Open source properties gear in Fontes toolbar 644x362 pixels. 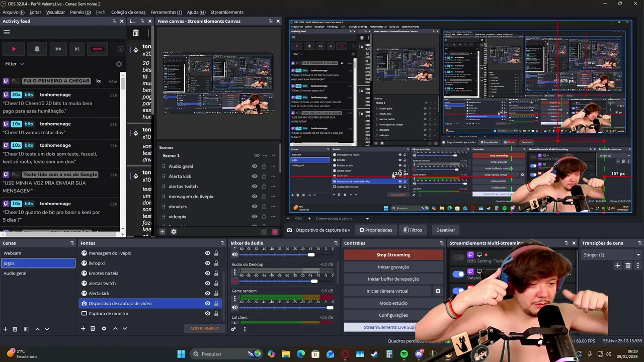[x=104, y=329]
